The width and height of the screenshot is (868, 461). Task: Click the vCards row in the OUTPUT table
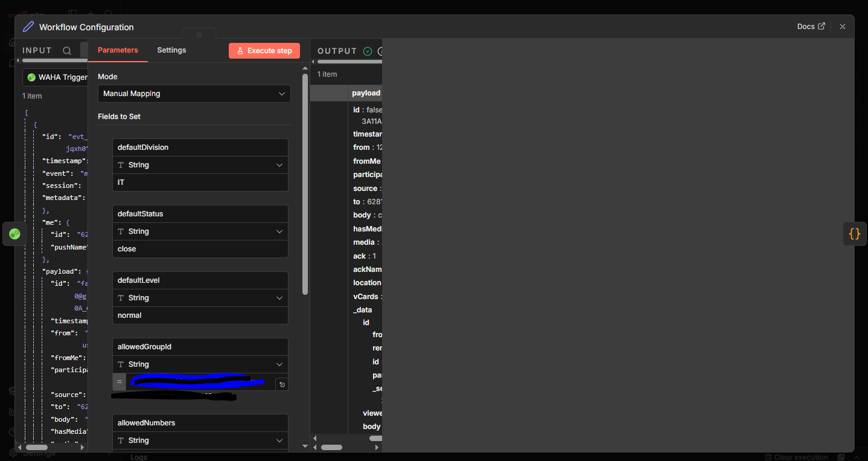coord(367,297)
